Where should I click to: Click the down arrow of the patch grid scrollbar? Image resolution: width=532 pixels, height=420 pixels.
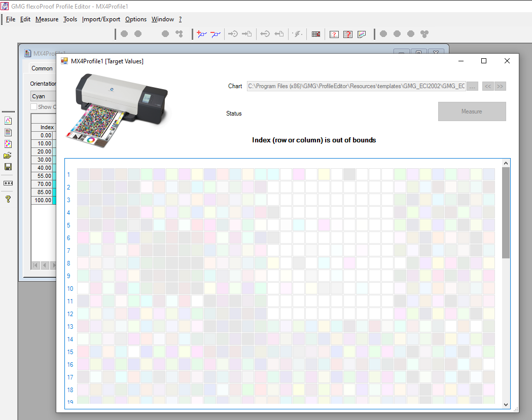pos(506,404)
